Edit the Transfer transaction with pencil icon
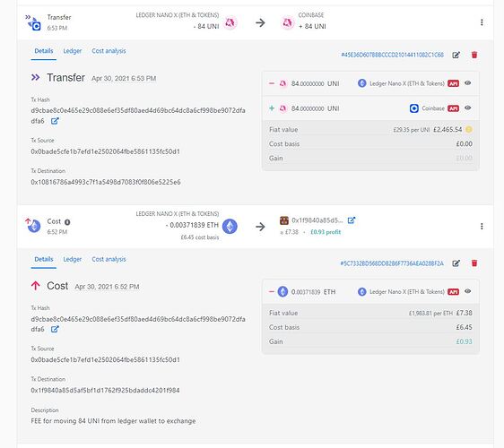 456,55
